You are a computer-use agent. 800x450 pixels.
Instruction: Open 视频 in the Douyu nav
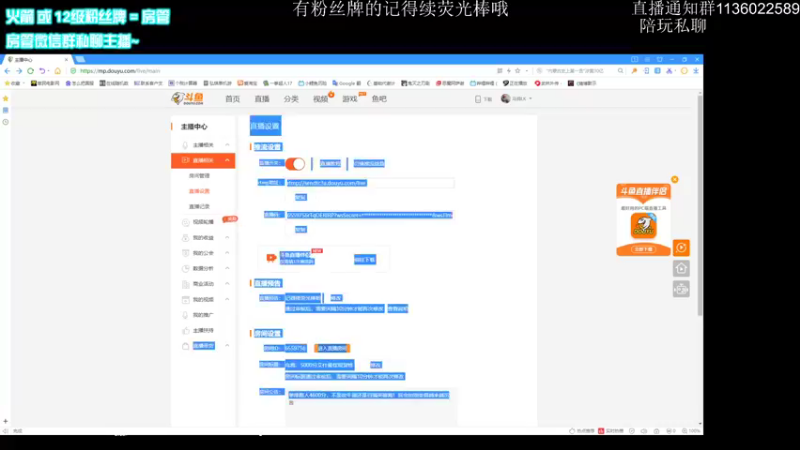320,99
